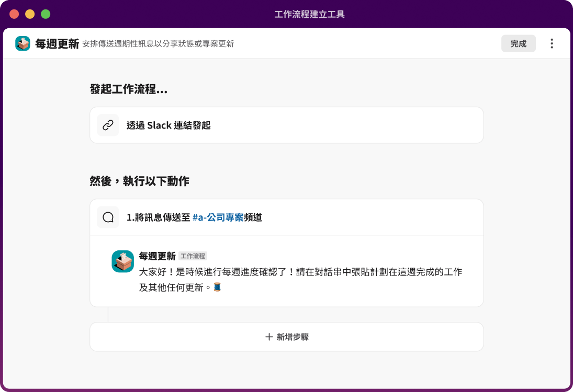Viewport: 573px width, 392px height.
Task: Click the 工作流程 badge next to 每週更新
Action: click(192, 256)
